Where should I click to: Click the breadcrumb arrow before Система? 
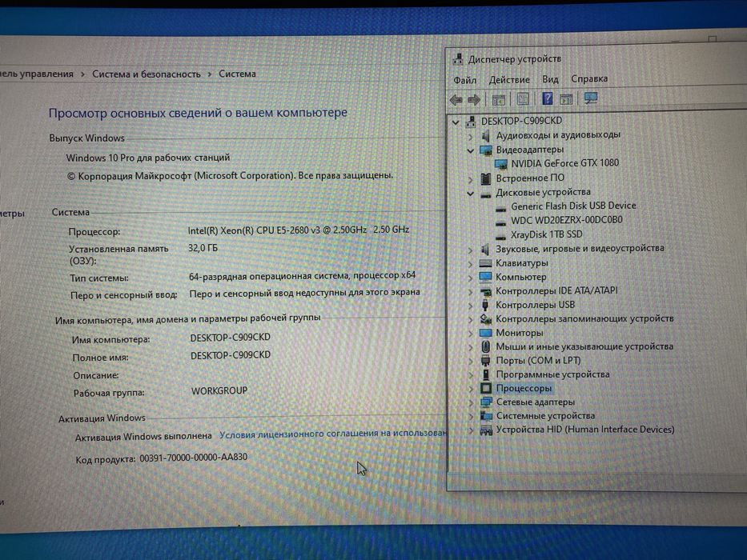210,74
